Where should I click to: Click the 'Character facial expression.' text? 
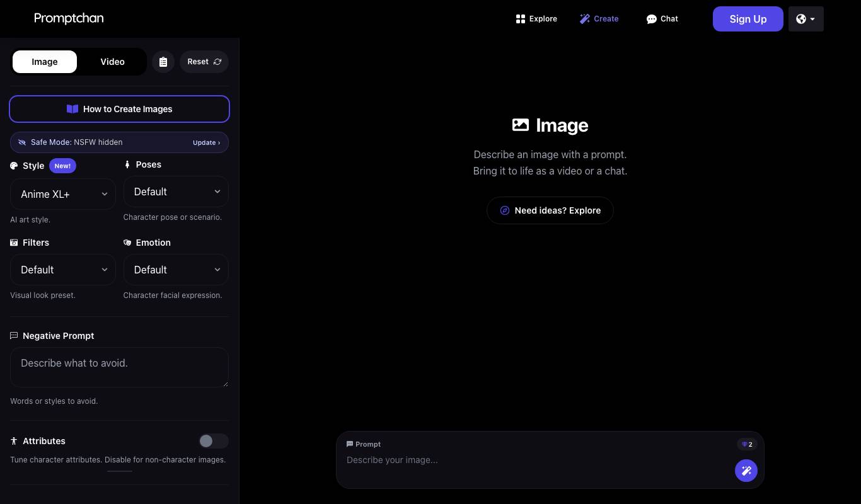(173, 295)
